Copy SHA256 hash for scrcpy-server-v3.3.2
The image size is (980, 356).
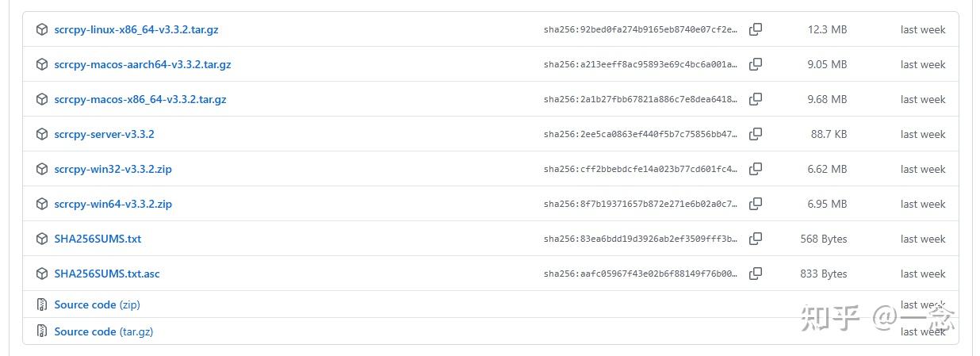(756, 134)
